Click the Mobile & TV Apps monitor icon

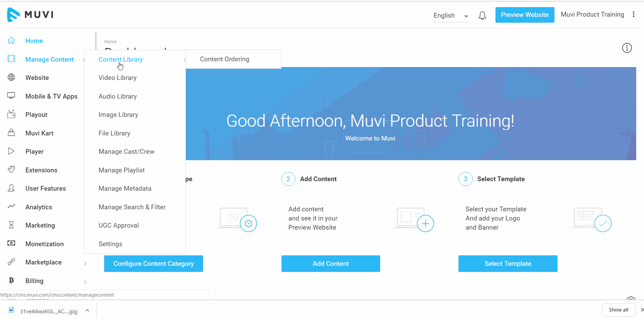click(x=11, y=96)
